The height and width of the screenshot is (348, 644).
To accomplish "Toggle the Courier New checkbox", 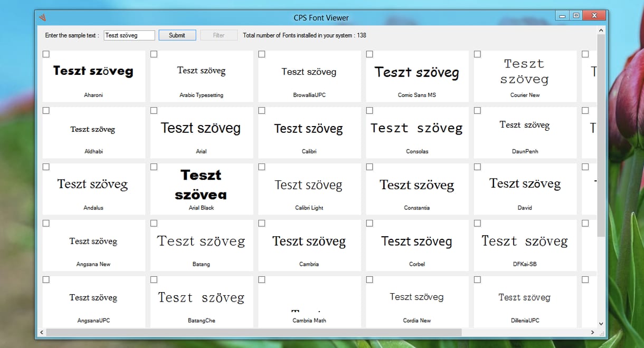I will (477, 54).
